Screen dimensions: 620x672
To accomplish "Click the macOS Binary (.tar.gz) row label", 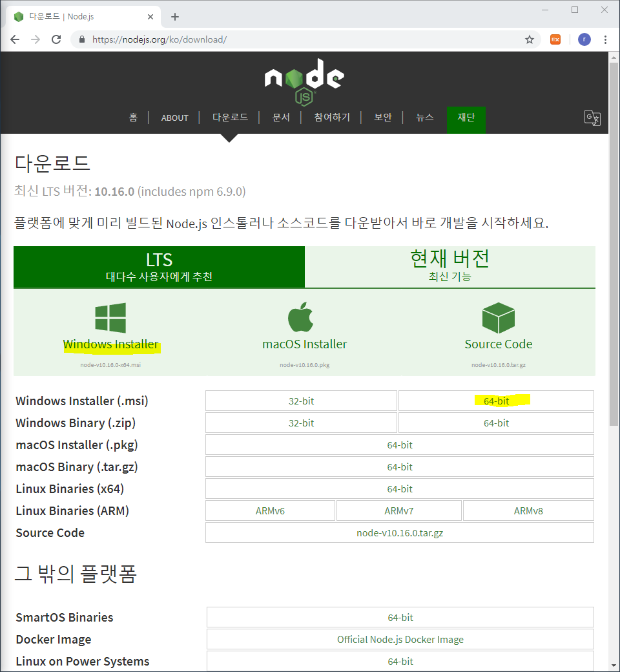I will [77, 467].
